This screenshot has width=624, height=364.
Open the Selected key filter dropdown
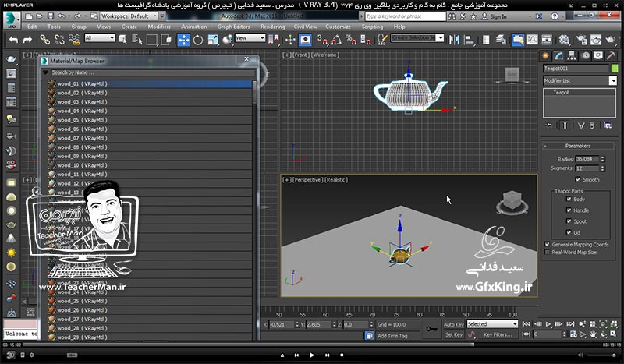pos(492,324)
